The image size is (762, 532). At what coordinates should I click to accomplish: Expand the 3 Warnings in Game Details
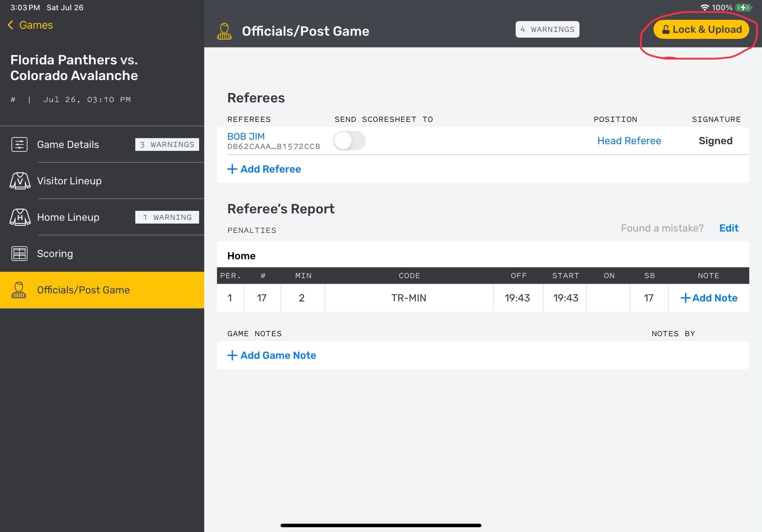point(167,145)
